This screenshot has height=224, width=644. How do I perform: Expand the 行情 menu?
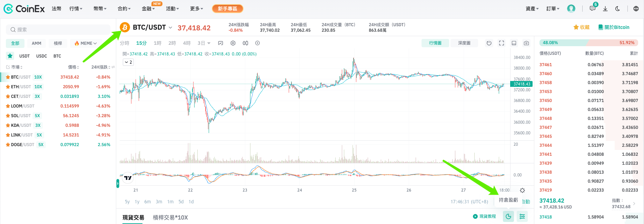coord(76,9)
